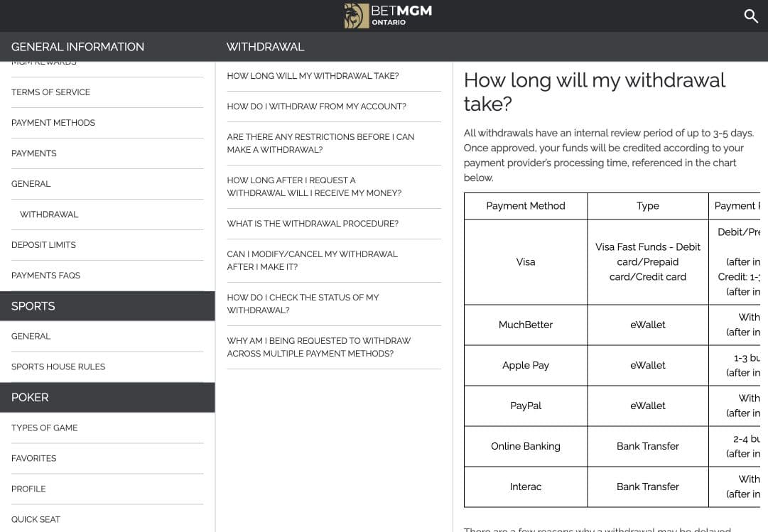Click the Online Banking table cell

(526, 446)
